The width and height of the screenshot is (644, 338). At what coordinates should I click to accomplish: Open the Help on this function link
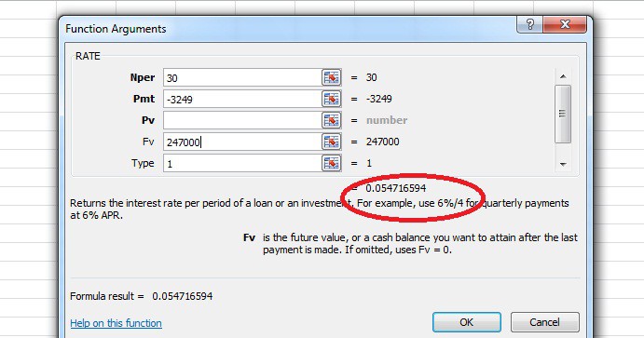[x=116, y=323]
